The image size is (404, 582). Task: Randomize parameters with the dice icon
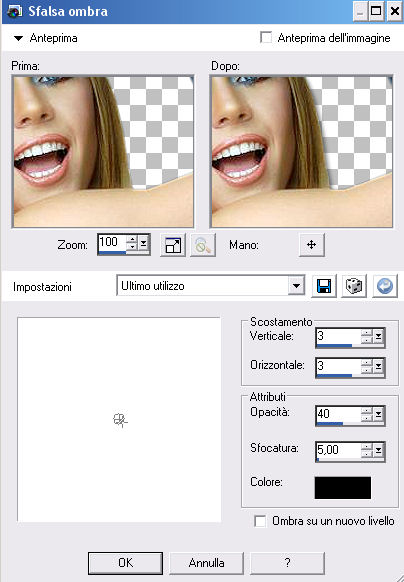(354, 286)
